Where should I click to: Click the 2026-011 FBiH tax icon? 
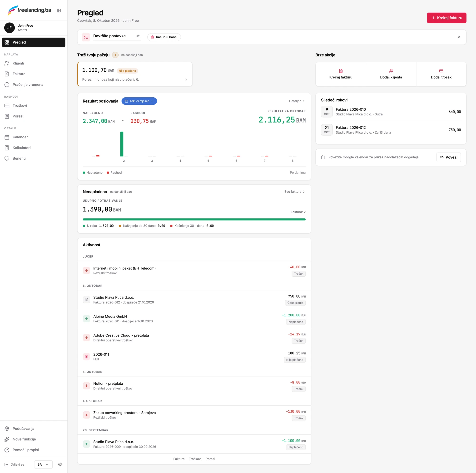click(x=86, y=357)
